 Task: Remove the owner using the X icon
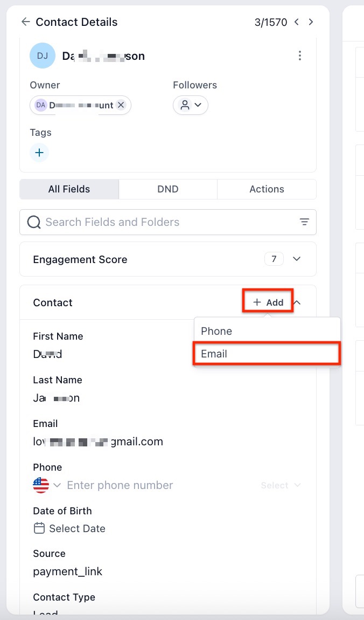tap(121, 105)
